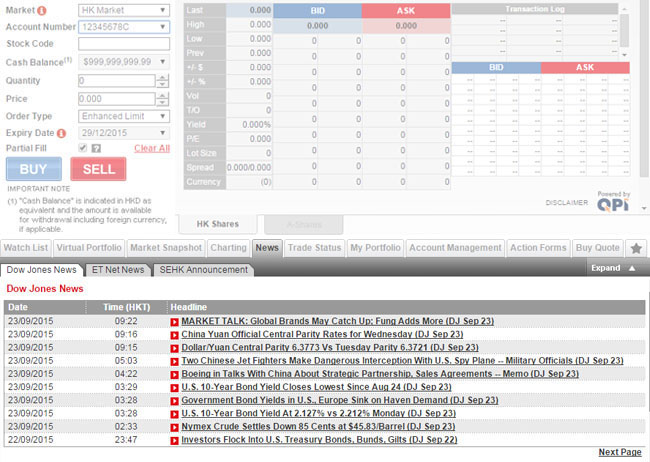The width and height of the screenshot is (650, 462).
Task: Click the red SELL button
Action: coord(98,169)
